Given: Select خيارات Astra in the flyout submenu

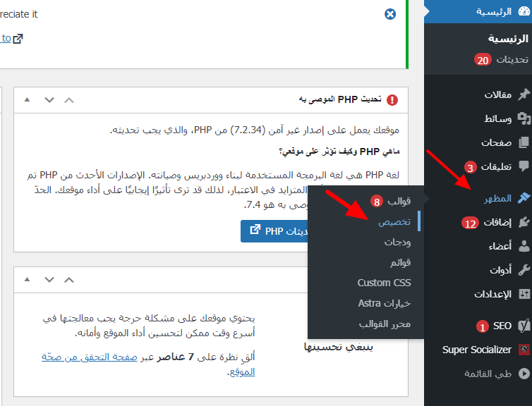Looking at the screenshot, I should [x=385, y=303].
